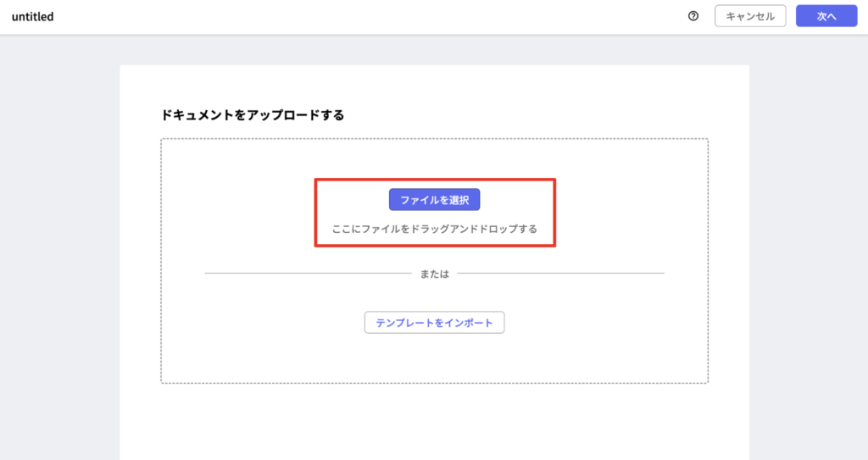The image size is (868, 460).
Task: Click blank header space beside the untitled title
Action: pyautogui.click(x=359, y=17)
